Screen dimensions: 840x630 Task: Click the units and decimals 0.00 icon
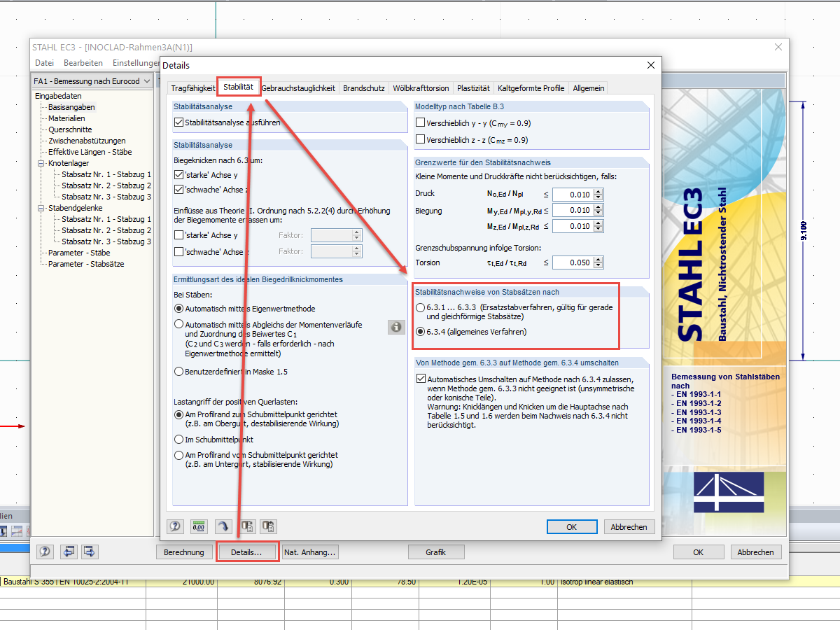[199, 526]
